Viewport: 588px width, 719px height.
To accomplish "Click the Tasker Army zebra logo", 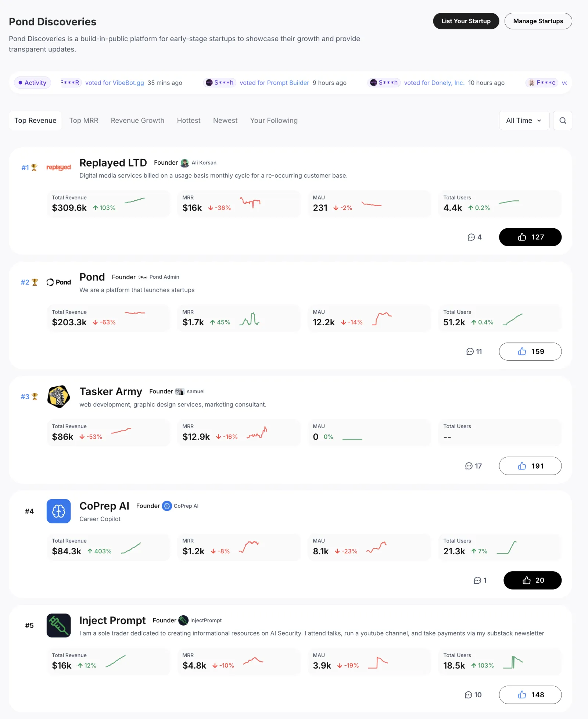I will 58,397.
